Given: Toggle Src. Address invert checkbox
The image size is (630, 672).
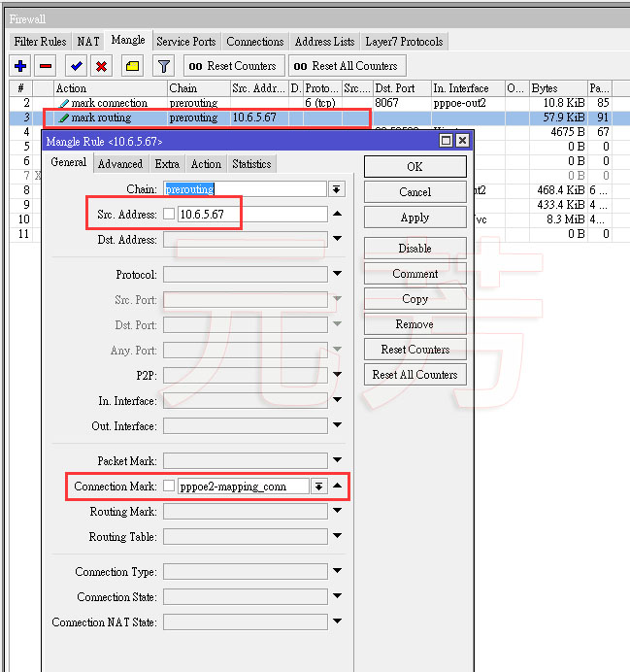Looking at the screenshot, I should (169, 214).
